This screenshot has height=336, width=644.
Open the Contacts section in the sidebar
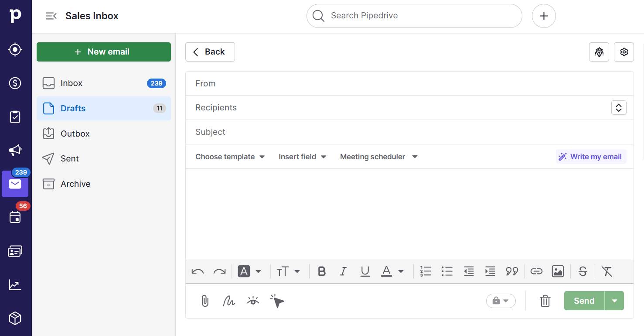(x=15, y=251)
